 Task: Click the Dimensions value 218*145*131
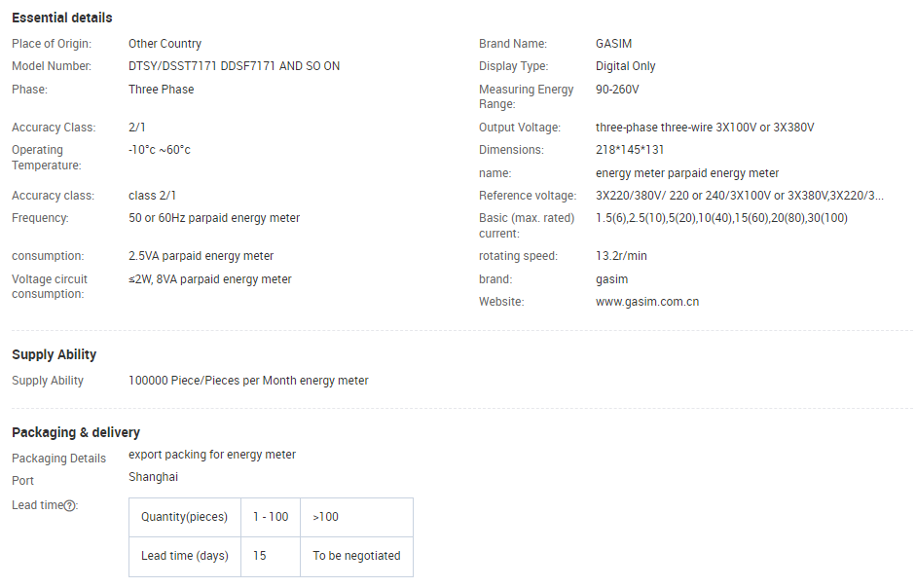(x=630, y=150)
